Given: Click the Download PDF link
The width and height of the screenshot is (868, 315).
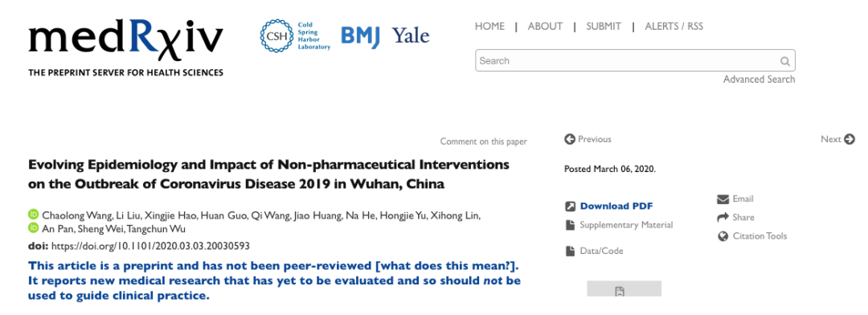Looking at the screenshot, I should (616, 207).
